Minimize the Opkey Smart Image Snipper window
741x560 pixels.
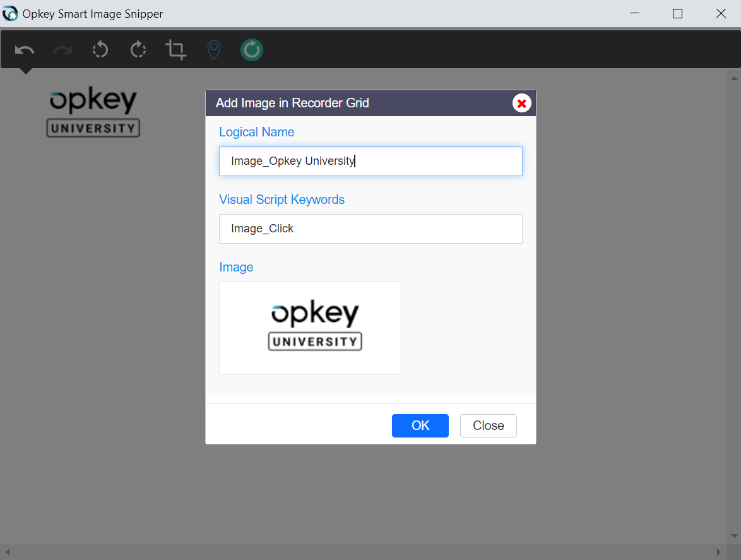point(635,13)
